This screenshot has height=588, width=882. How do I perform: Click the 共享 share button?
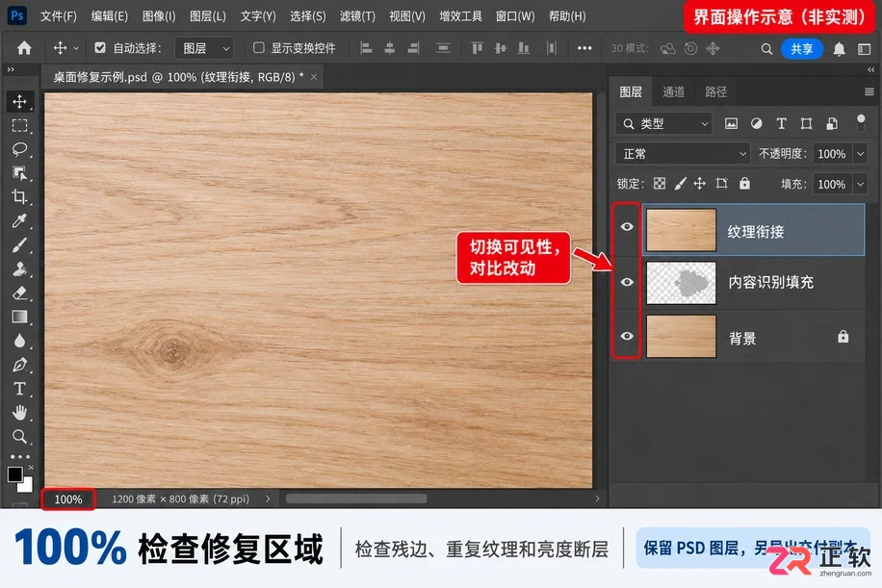pos(801,49)
